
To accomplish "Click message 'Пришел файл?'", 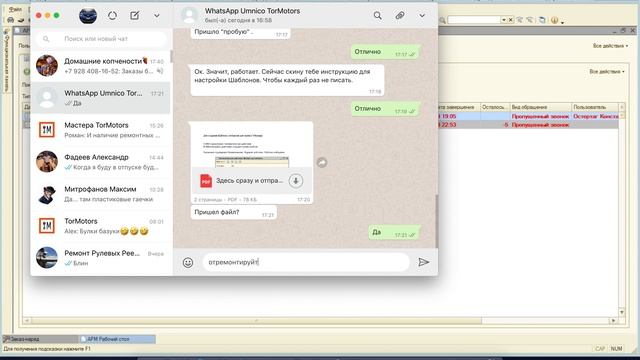I will pyautogui.click(x=233, y=212).
